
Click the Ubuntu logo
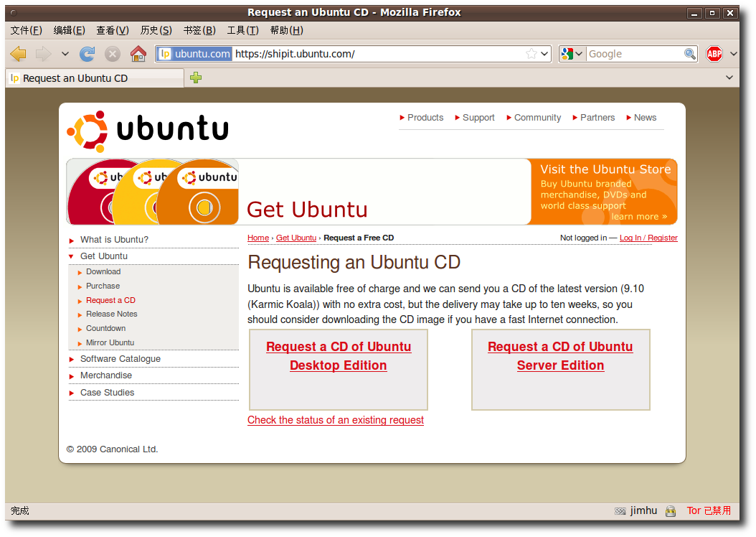pos(148,130)
